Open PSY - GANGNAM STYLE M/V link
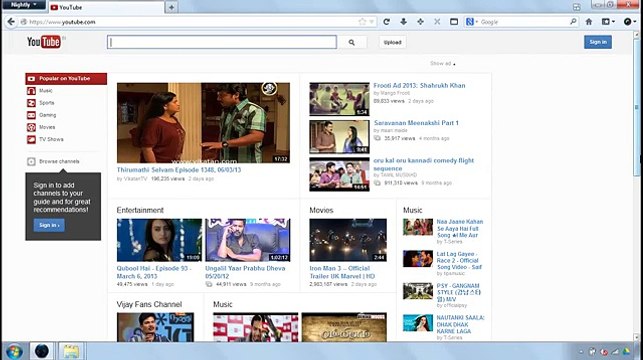 pyautogui.click(x=458, y=292)
